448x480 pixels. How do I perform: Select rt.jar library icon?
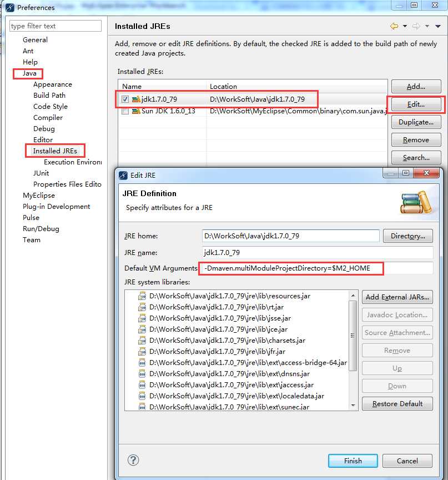pyautogui.click(x=142, y=307)
